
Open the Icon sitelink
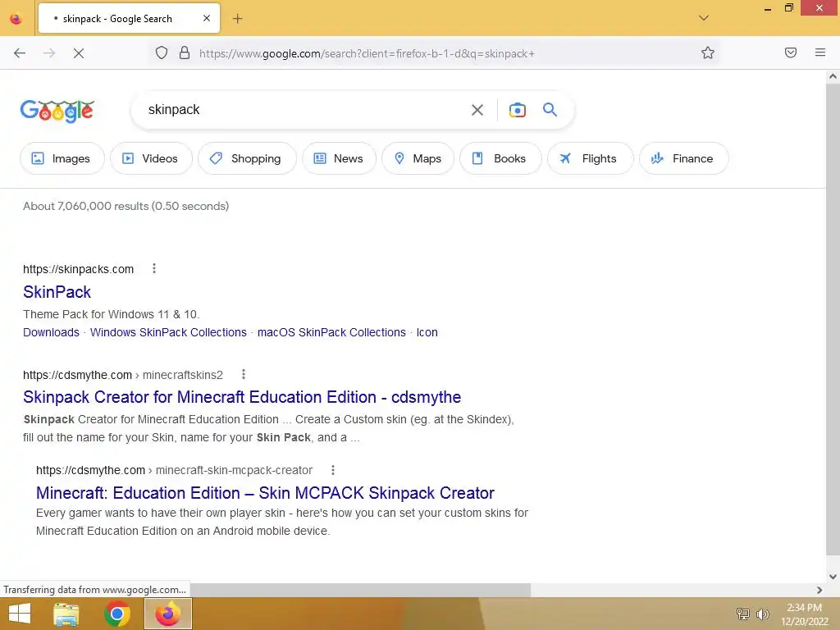tap(427, 332)
